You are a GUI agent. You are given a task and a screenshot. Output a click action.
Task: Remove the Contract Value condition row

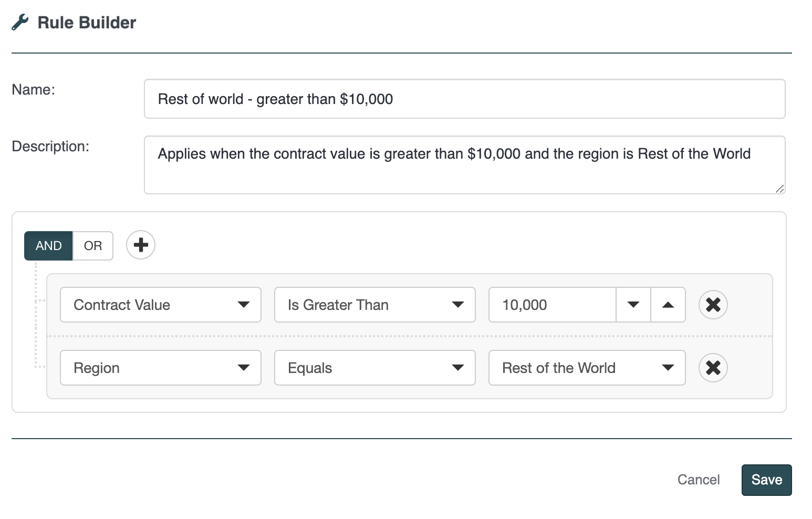click(713, 305)
